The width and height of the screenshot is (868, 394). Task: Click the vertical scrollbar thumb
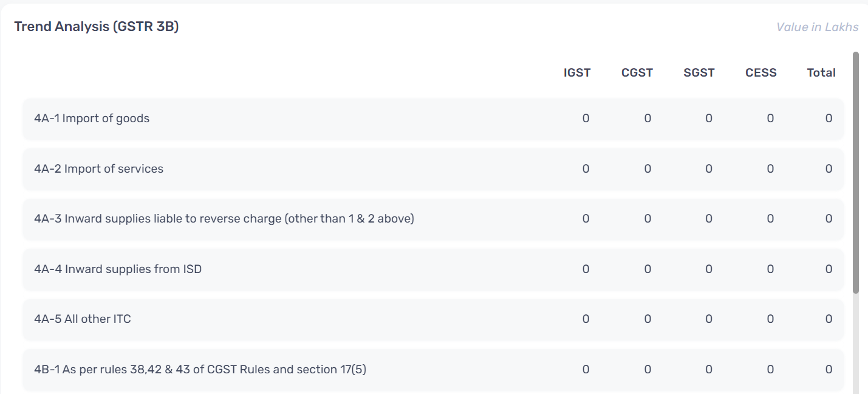[x=856, y=173]
